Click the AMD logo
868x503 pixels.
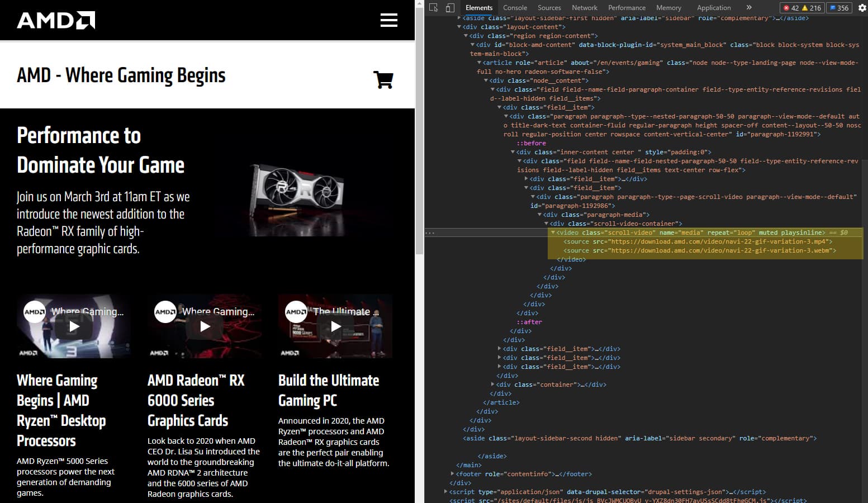[x=56, y=20]
